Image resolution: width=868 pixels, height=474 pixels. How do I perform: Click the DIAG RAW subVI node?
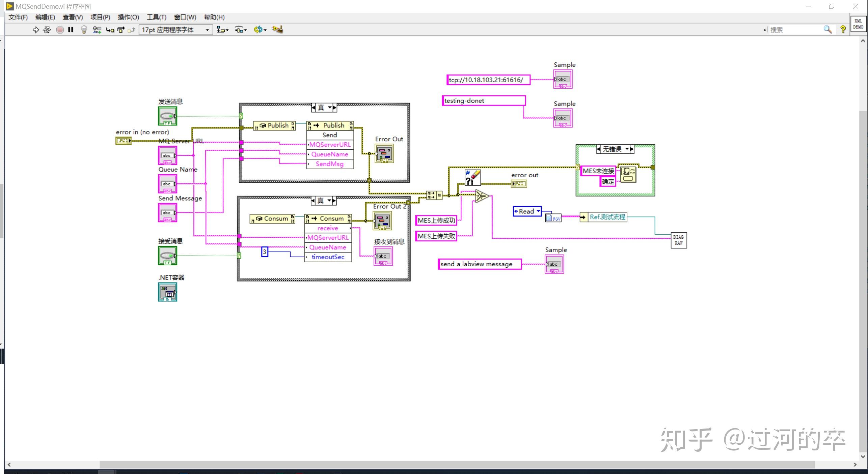679,240
